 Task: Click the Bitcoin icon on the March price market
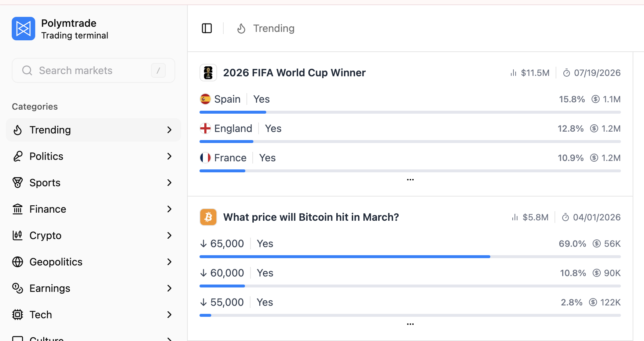coord(208,217)
